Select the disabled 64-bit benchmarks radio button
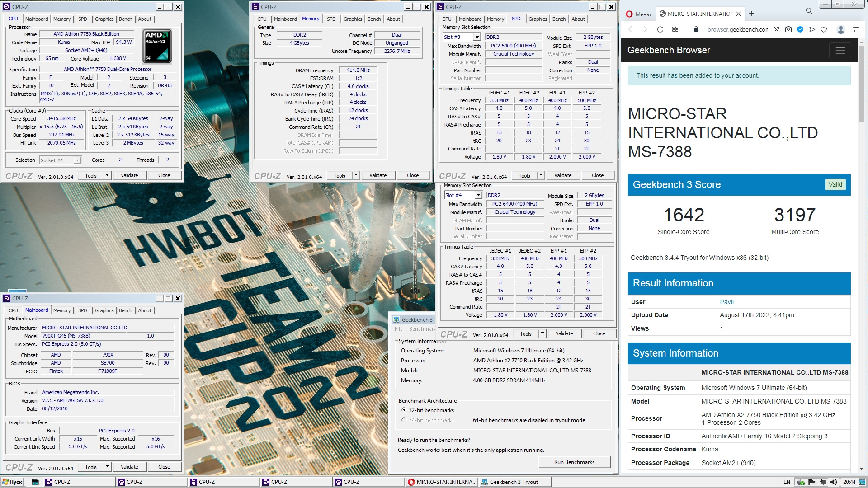 (x=404, y=420)
